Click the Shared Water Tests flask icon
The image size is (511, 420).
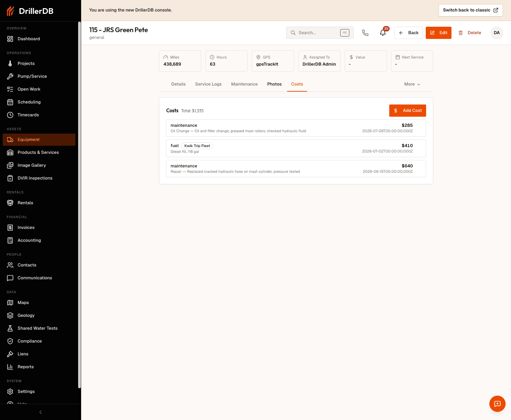point(10,328)
